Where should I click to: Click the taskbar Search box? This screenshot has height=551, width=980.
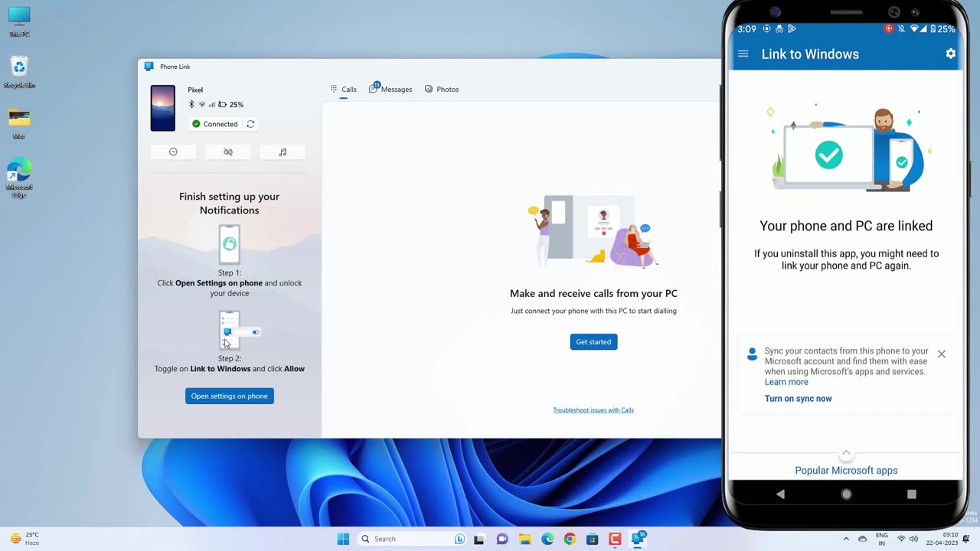[412, 539]
